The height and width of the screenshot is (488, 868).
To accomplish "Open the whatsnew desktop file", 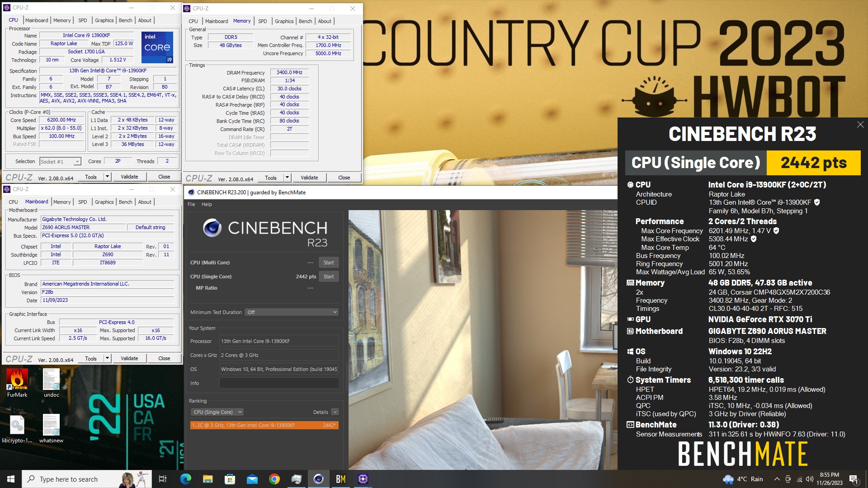I will pos(51,428).
